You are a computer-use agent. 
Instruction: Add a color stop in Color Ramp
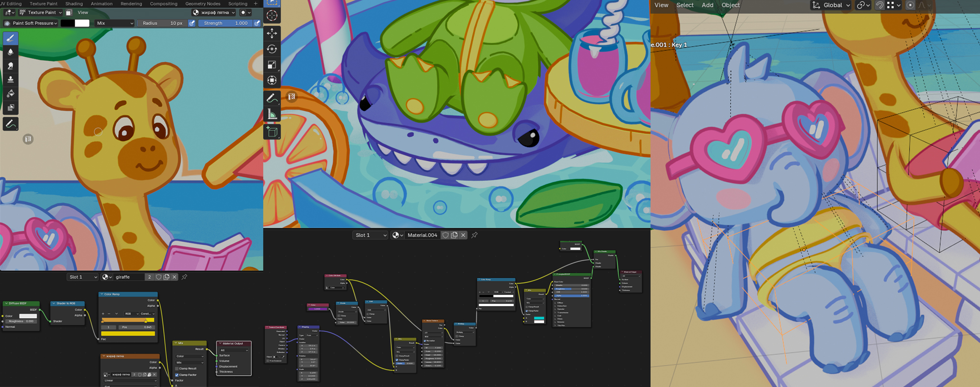103,314
